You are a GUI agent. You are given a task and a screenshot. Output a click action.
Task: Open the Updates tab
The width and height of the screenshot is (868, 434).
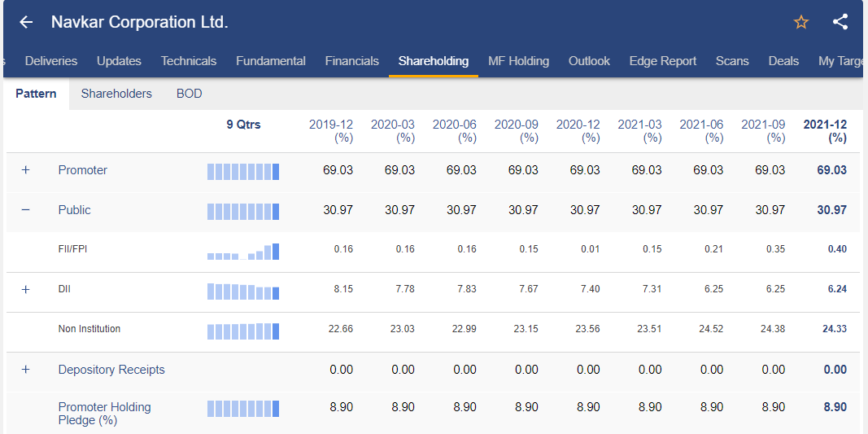[119, 61]
